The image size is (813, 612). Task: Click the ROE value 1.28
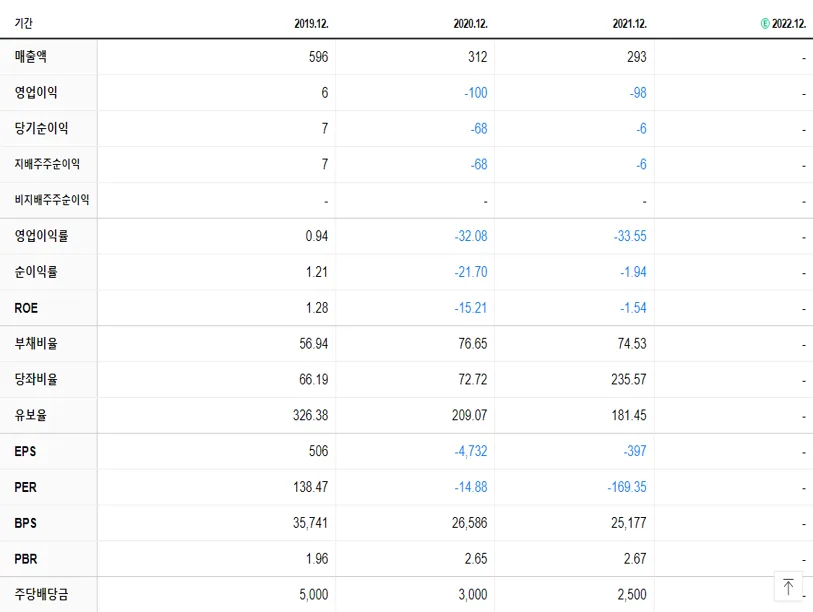pos(317,308)
